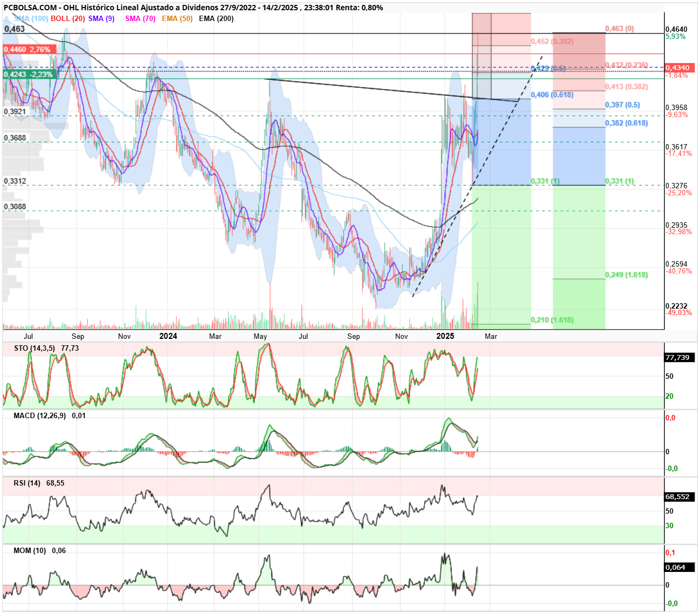
Task: Click the red 0,4460 2,76% price tag
Action: tap(30, 49)
